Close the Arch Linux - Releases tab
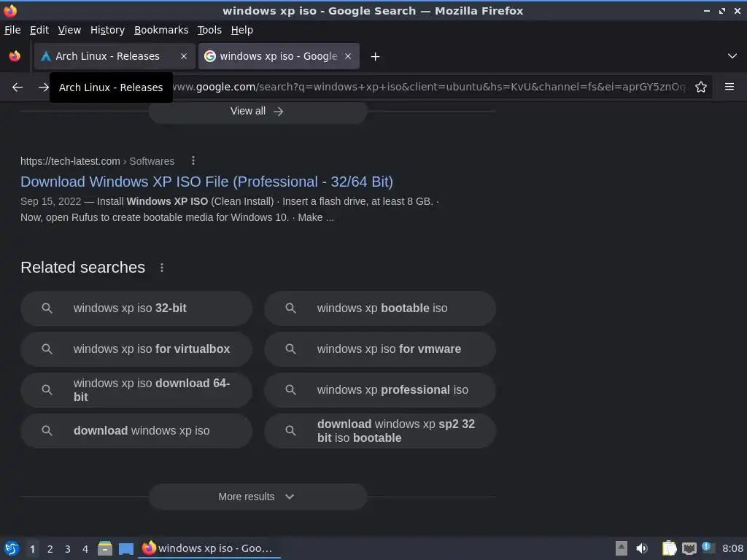The image size is (747, 560). pyautogui.click(x=183, y=56)
